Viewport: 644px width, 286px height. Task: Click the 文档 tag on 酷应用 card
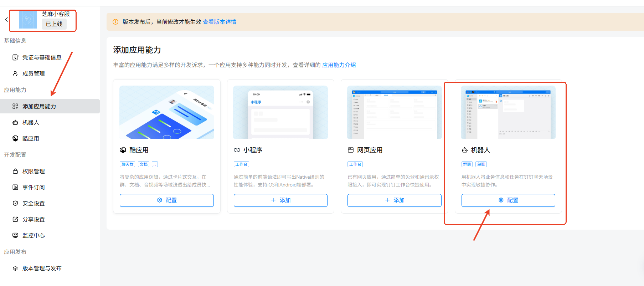(x=144, y=164)
